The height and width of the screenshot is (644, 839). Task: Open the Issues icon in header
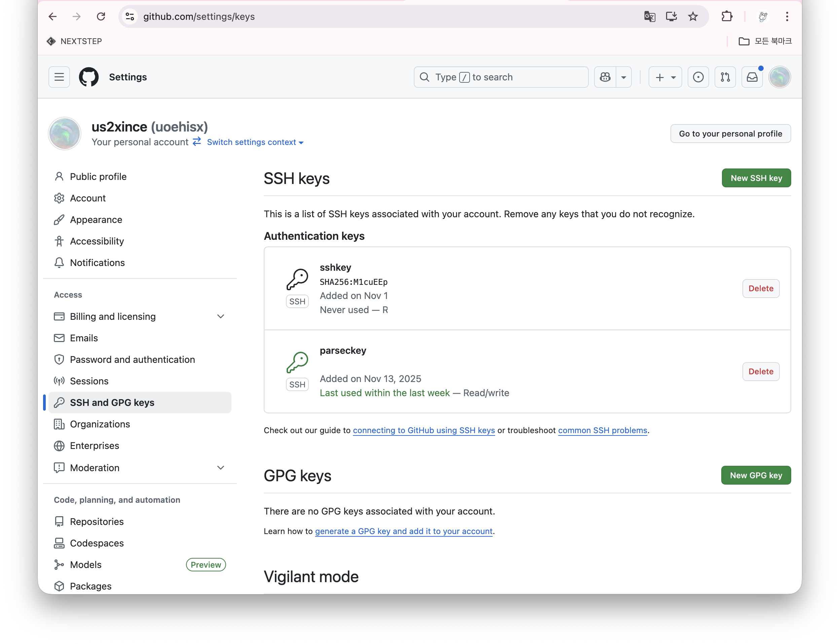click(698, 77)
